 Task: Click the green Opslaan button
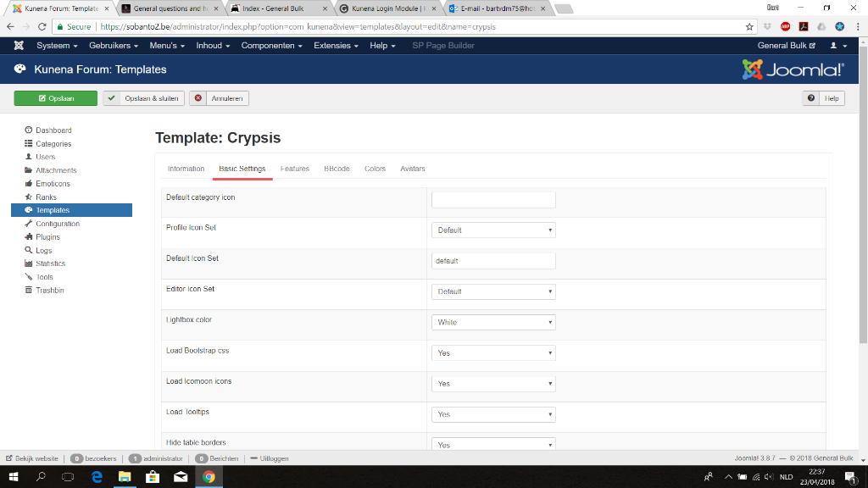coord(55,98)
